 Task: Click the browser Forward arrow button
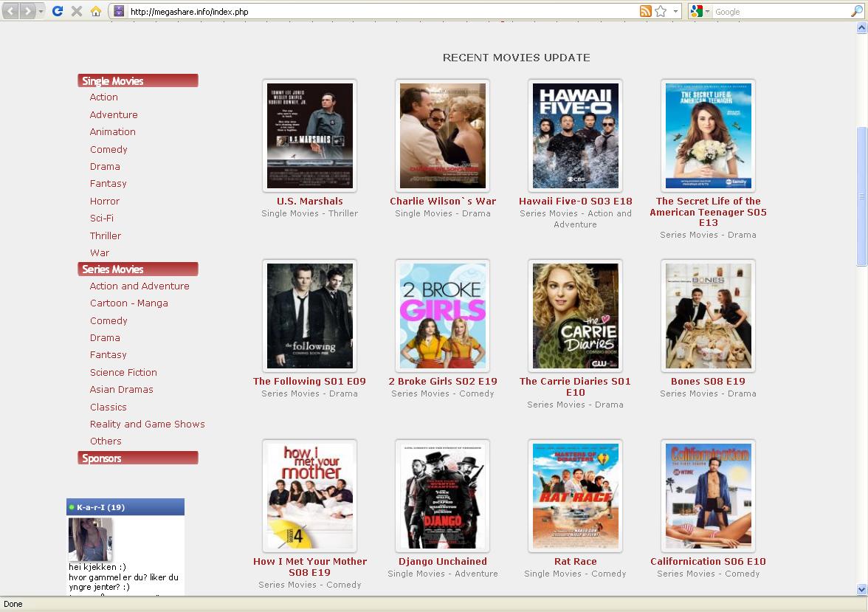tap(27, 10)
